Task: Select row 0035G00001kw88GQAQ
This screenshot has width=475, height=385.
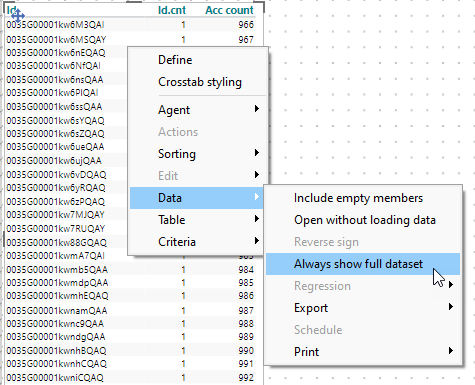Action: pyautogui.click(x=56, y=242)
